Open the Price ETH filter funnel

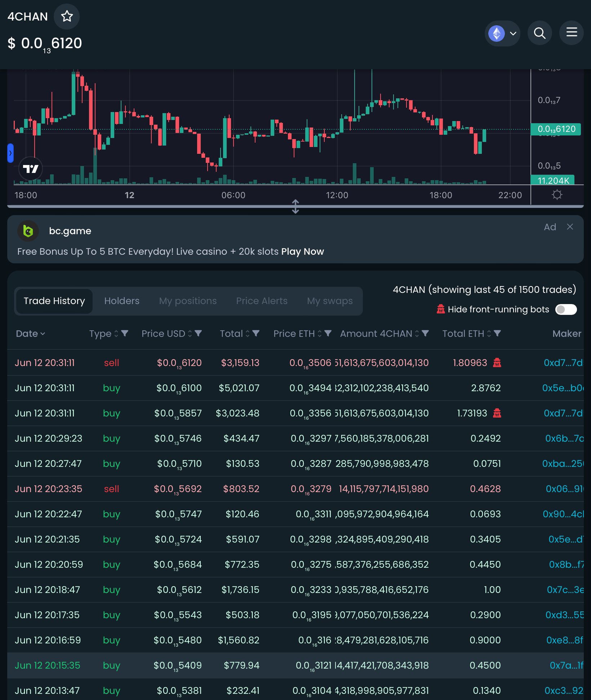[x=328, y=333]
